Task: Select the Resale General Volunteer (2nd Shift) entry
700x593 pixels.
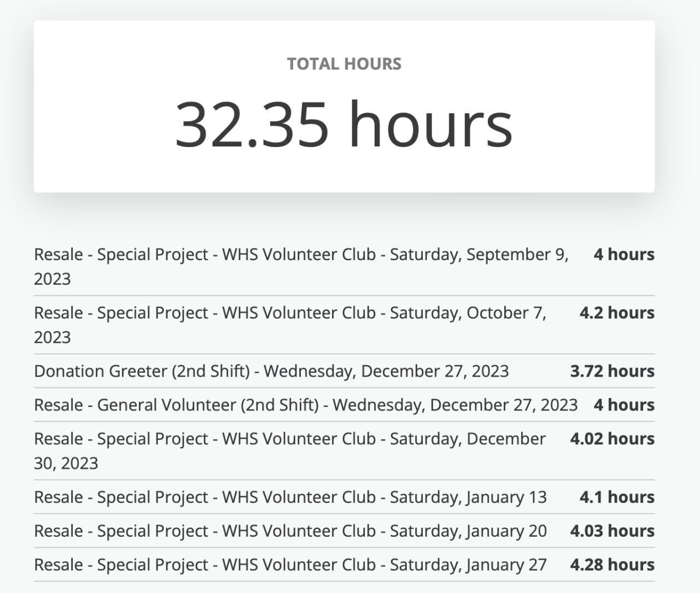Action: 305,405
